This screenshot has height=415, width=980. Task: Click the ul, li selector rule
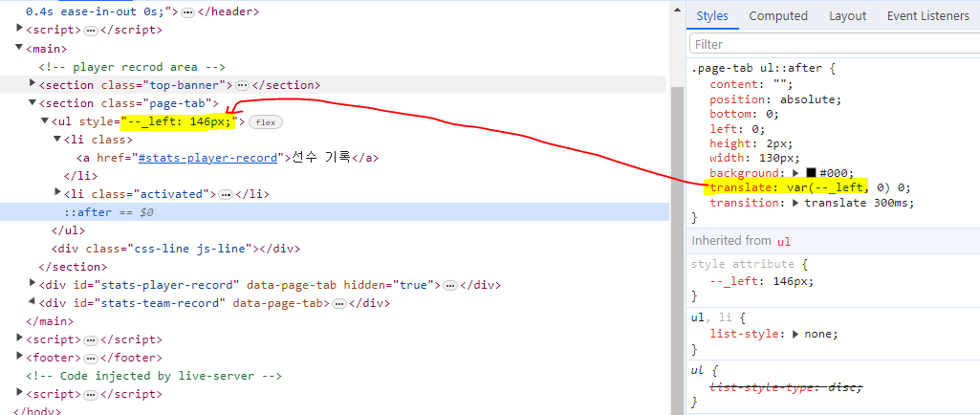[714, 318]
